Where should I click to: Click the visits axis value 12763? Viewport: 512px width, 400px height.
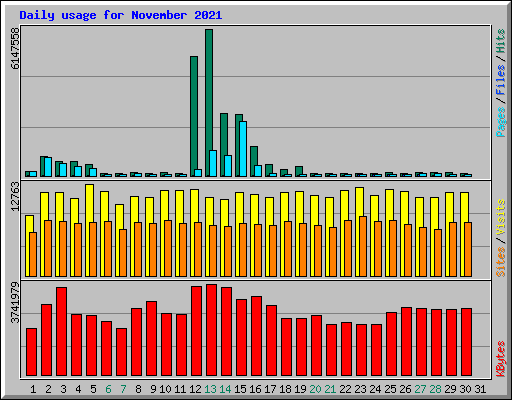pyautogui.click(x=15, y=197)
